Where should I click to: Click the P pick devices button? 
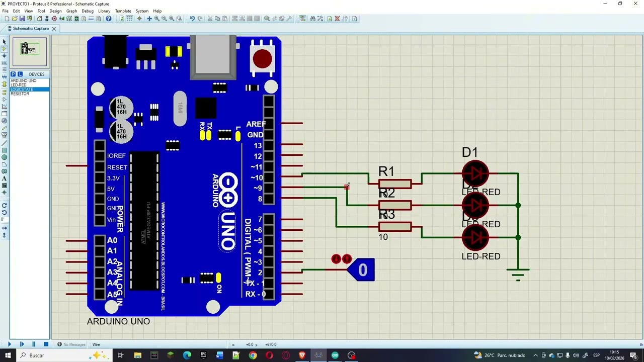click(13, 74)
